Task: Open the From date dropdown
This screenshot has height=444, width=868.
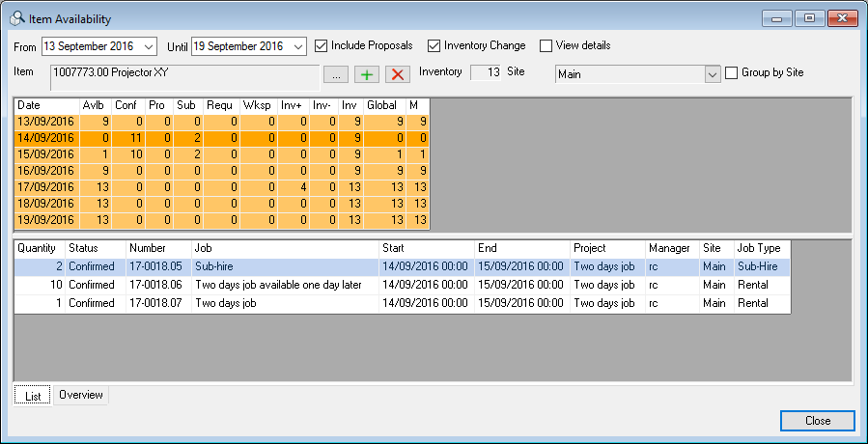Action: [148, 46]
